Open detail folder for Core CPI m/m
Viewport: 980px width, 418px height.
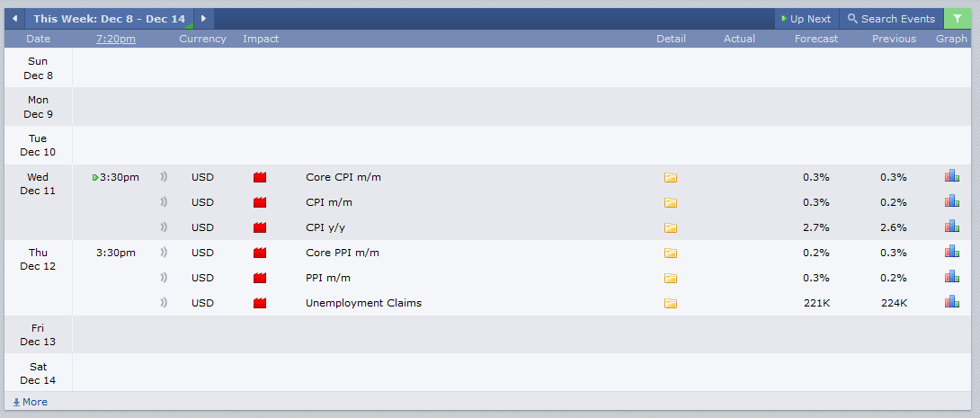point(671,177)
